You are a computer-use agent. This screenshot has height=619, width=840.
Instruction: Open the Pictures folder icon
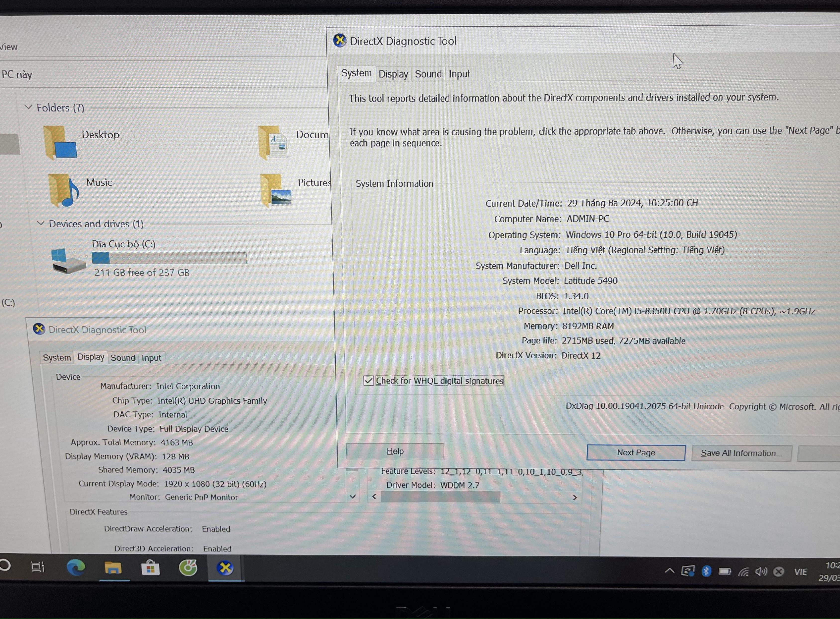click(276, 190)
